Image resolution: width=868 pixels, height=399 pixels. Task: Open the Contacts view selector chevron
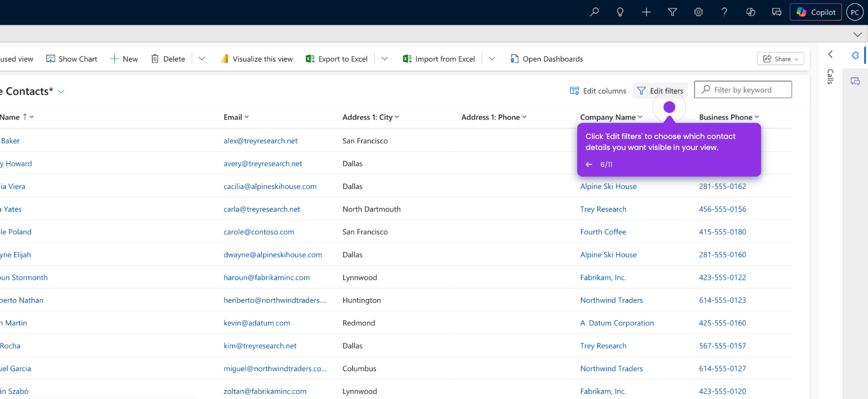[61, 92]
